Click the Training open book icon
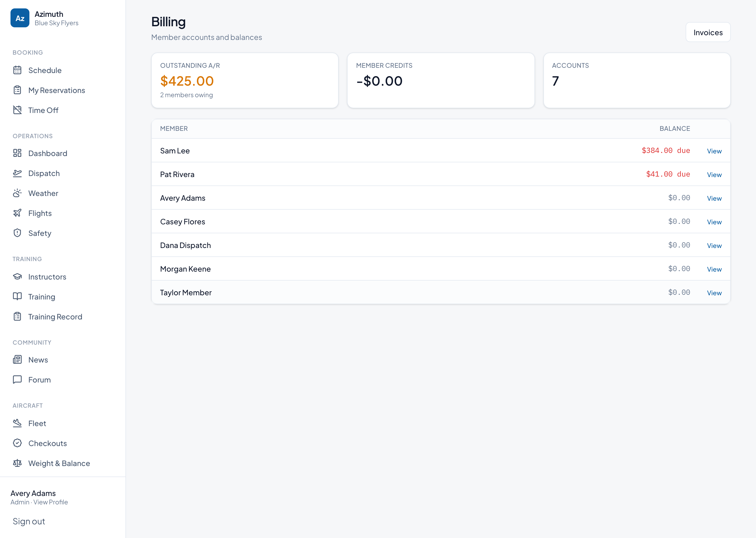756x538 pixels. [17, 297]
